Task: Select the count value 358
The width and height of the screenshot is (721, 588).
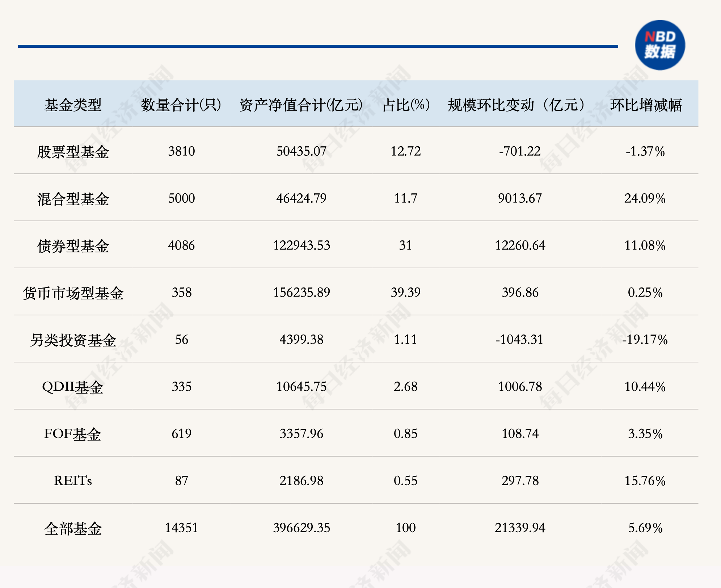Action: pyautogui.click(x=181, y=292)
